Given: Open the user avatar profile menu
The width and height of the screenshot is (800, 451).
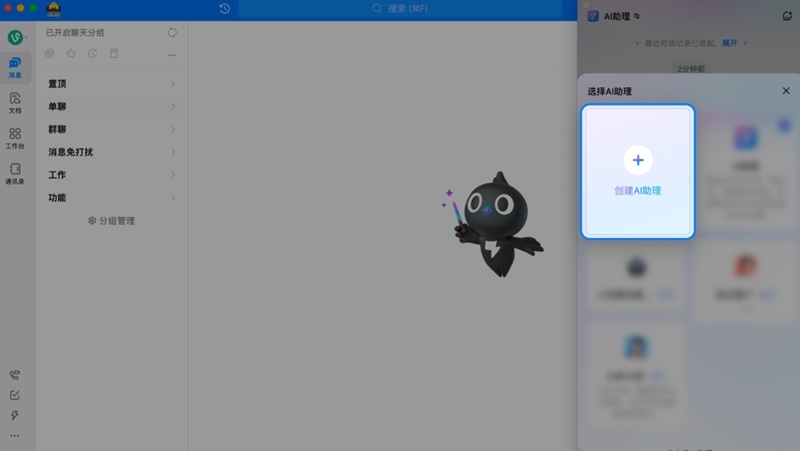Looking at the screenshot, I should pos(15,37).
